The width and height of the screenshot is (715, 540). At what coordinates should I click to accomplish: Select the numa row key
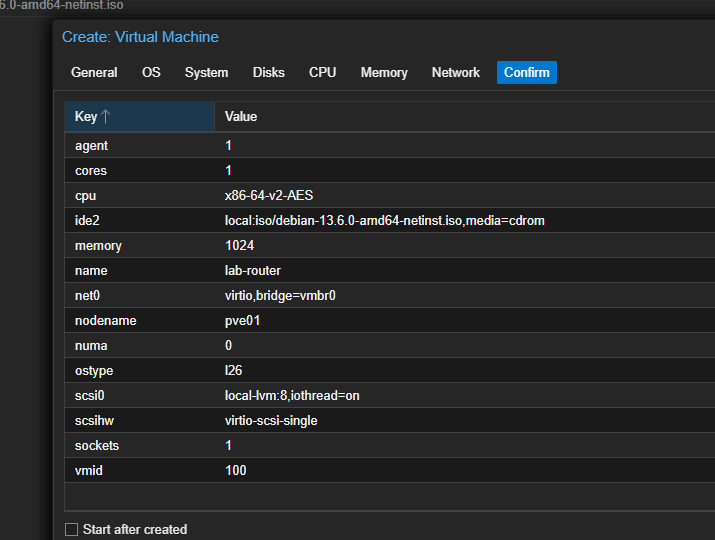point(91,346)
